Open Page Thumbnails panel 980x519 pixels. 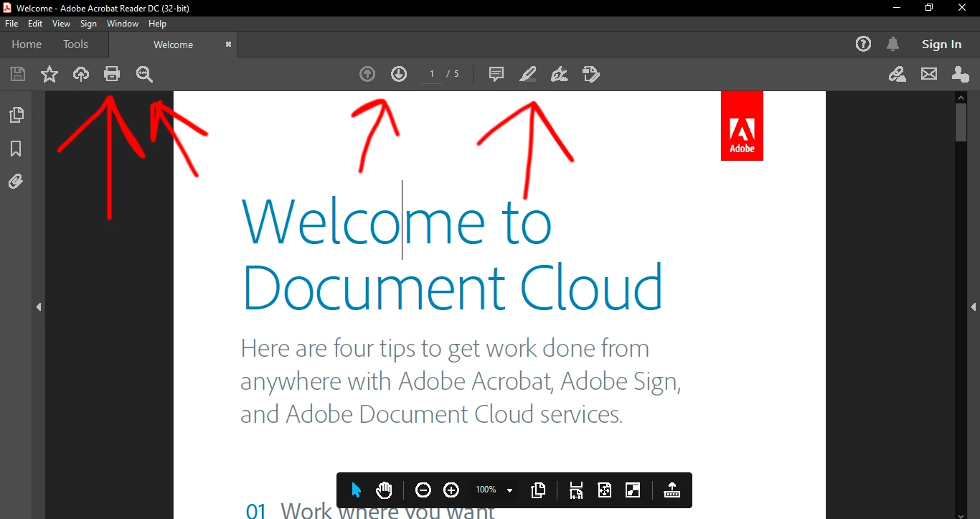coord(16,115)
